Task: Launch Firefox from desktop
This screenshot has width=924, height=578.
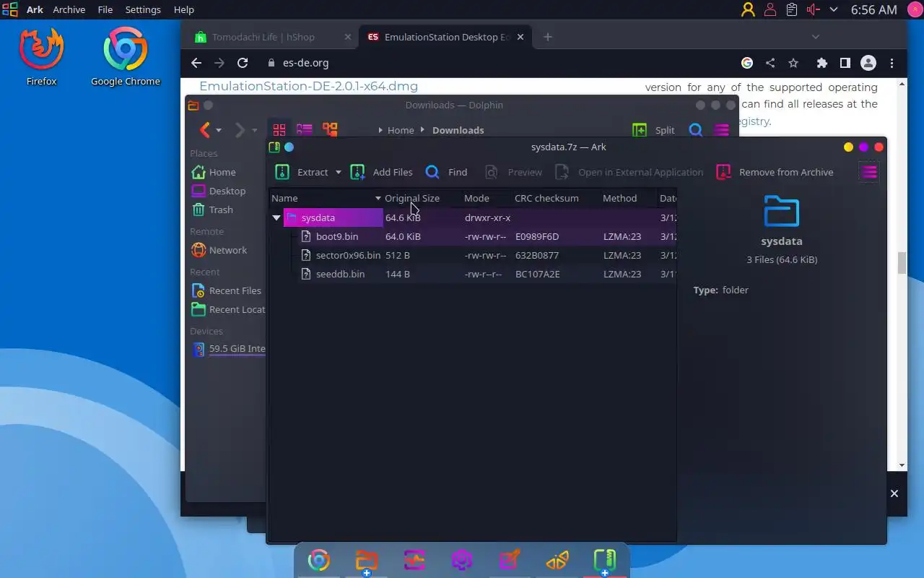Action: tap(41, 56)
